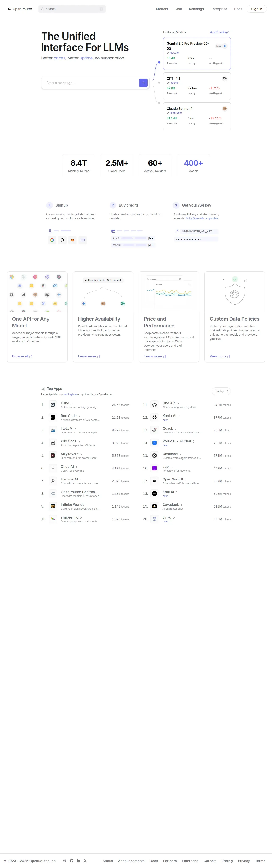Click Learn more under Price and Performance
The height and width of the screenshot is (868, 272).
(x=155, y=356)
